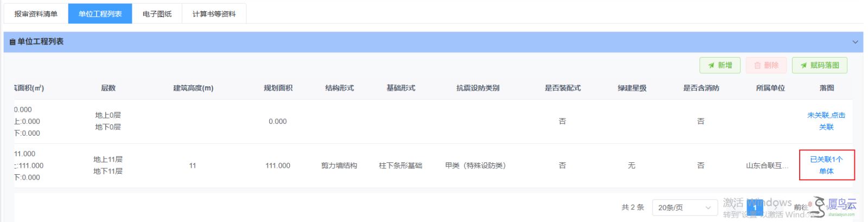Viewport: 868px width, 222px height.
Task: Open the 已关联1个单体 link
Action: [x=826, y=166]
